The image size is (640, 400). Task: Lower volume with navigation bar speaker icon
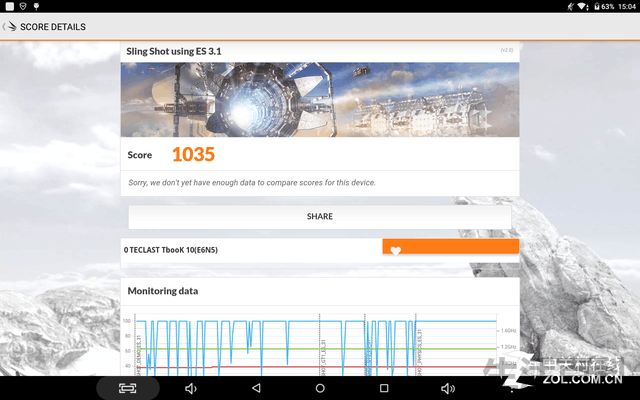(191, 388)
